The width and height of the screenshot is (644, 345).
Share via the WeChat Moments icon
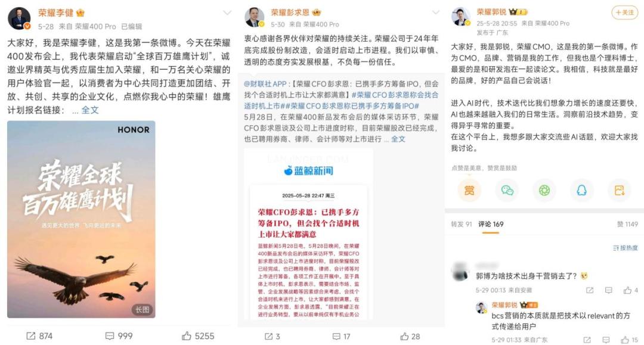(x=544, y=190)
